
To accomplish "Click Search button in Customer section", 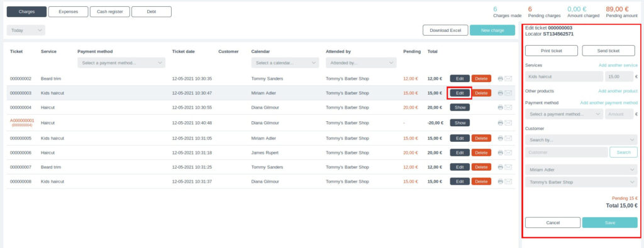I will [x=623, y=153].
